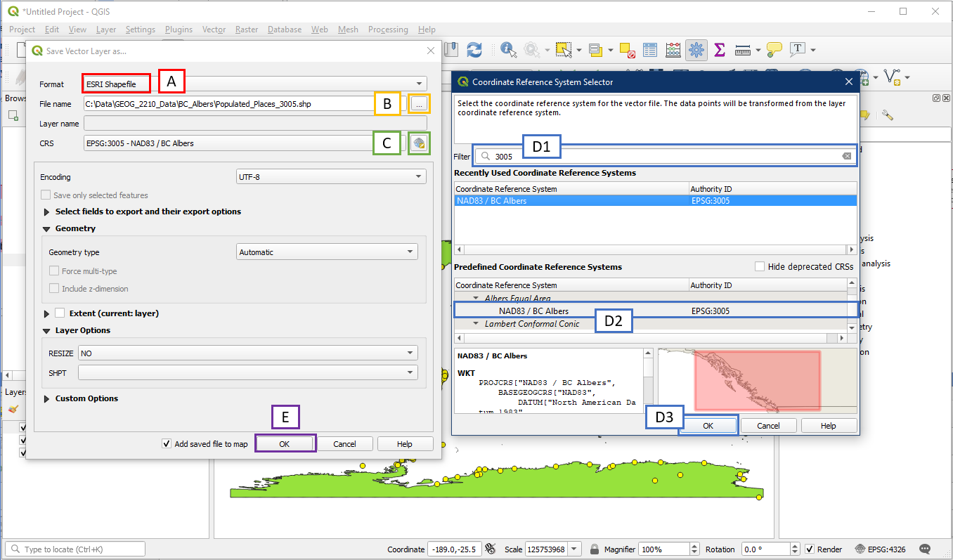This screenshot has width=953, height=560.
Task: Expand Select fields to export section
Action: (x=47, y=211)
